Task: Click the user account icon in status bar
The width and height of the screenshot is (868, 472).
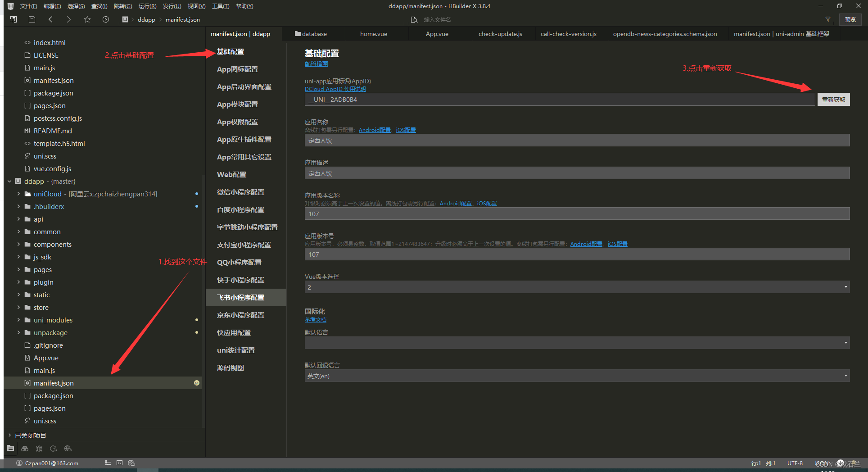Action: pyautogui.click(x=19, y=463)
